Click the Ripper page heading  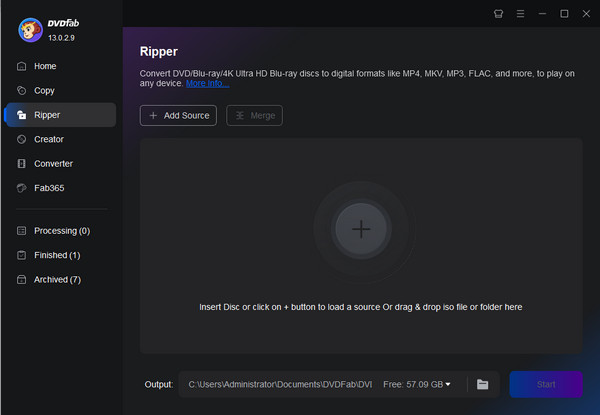click(x=159, y=52)
